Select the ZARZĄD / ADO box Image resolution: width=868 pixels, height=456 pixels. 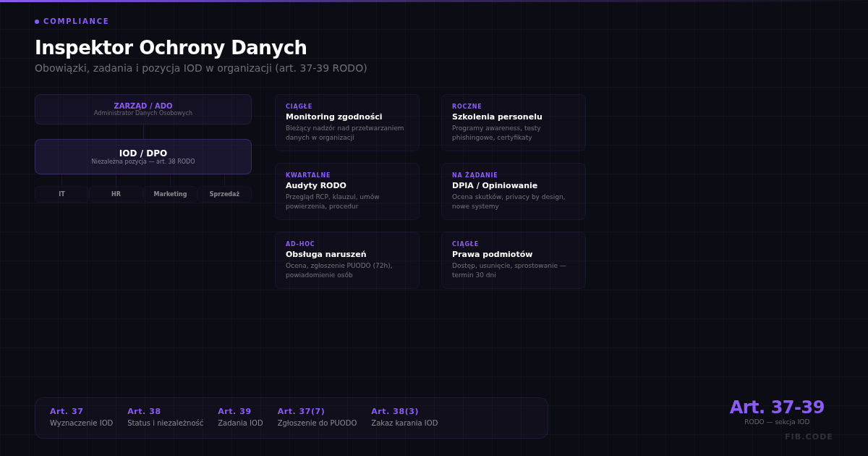[143, 109]
